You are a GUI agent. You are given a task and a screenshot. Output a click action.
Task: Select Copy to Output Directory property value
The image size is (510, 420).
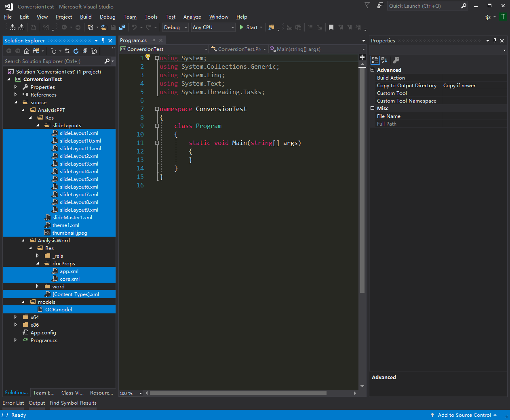click(x=474, y=85)
